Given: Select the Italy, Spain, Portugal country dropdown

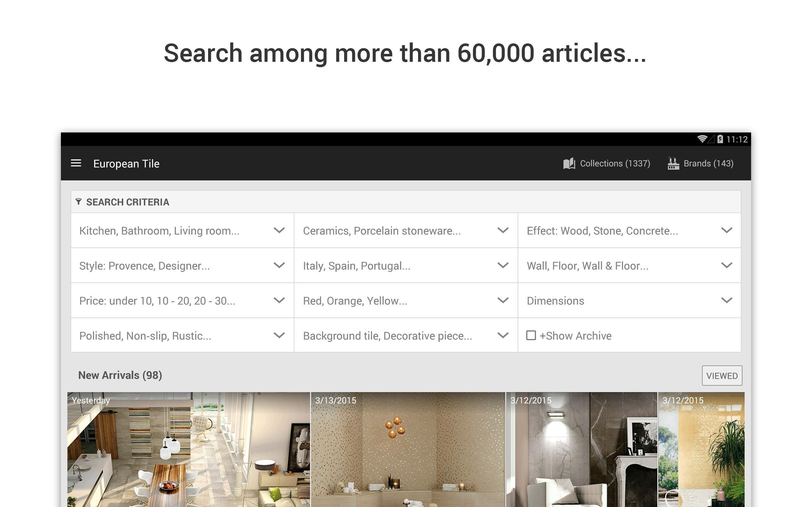Looking at the screenshot, I should pyautogui.click(x=406, y=265).
